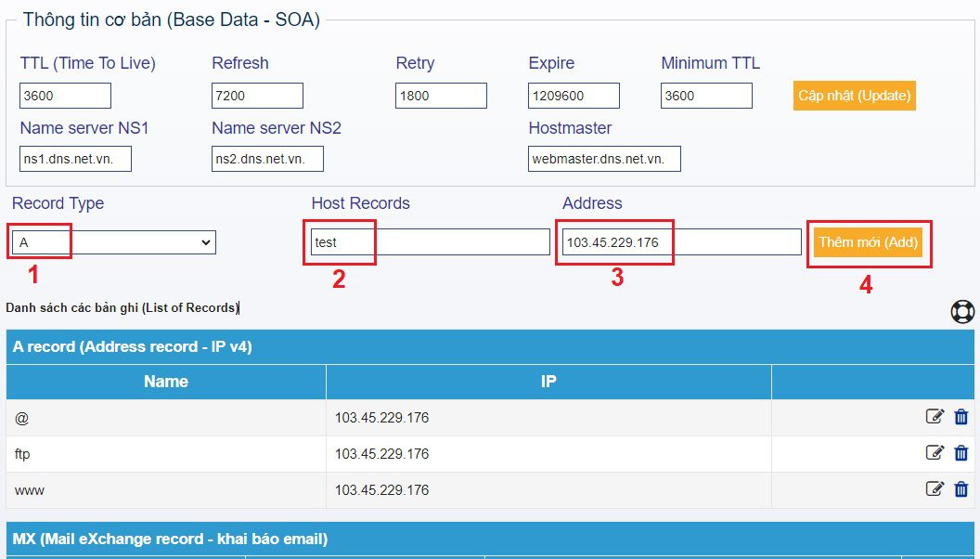Open the Record Type dropdown
980x559 pixels.
(x=114, y=242)
